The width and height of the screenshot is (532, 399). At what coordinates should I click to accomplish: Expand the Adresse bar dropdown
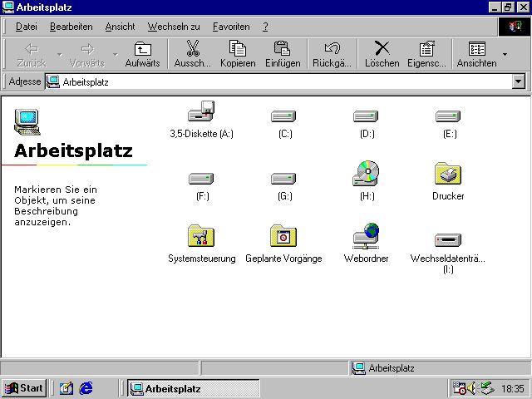click(x=519, y=81)
